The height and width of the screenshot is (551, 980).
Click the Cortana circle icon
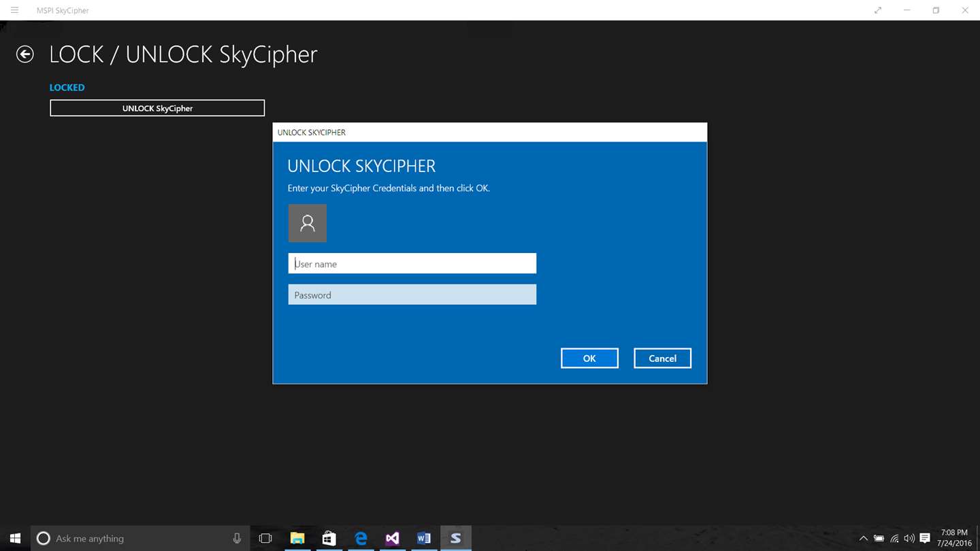click(x=43, y=538)
